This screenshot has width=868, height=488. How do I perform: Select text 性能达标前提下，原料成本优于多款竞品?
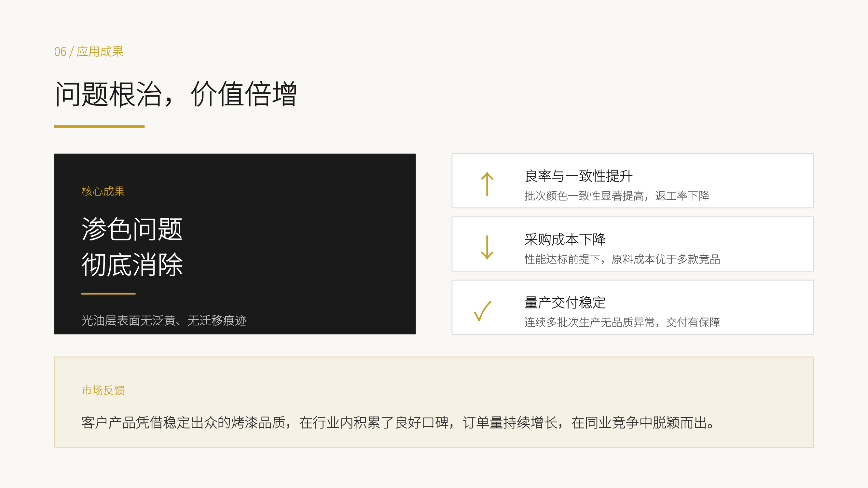[622, 259]
